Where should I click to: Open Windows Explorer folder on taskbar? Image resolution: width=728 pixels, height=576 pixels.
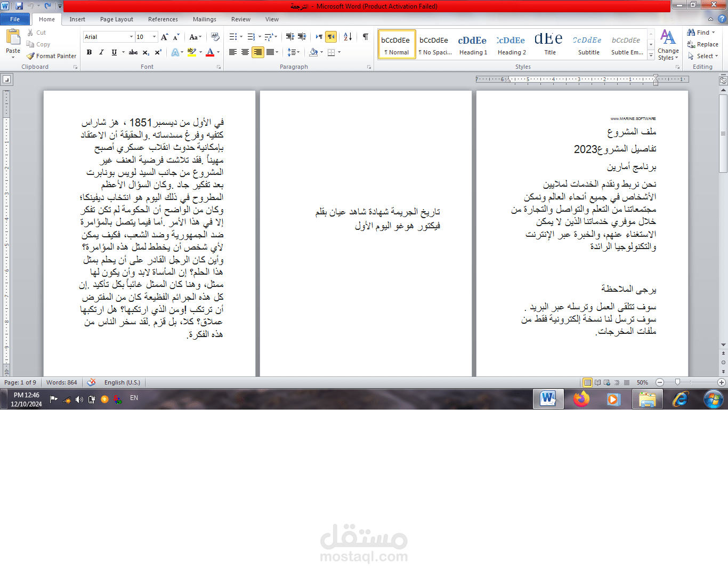(647, 399)
